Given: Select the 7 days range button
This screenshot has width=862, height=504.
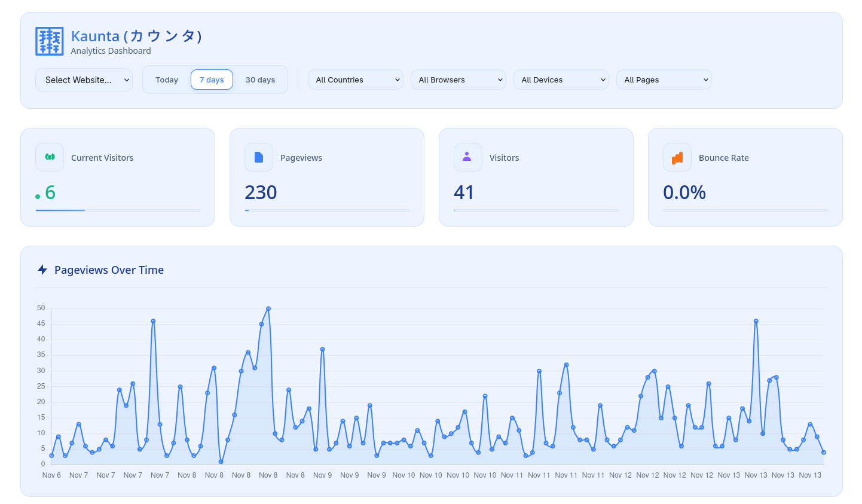Looking at the screenshot, I should click(212, 79).
